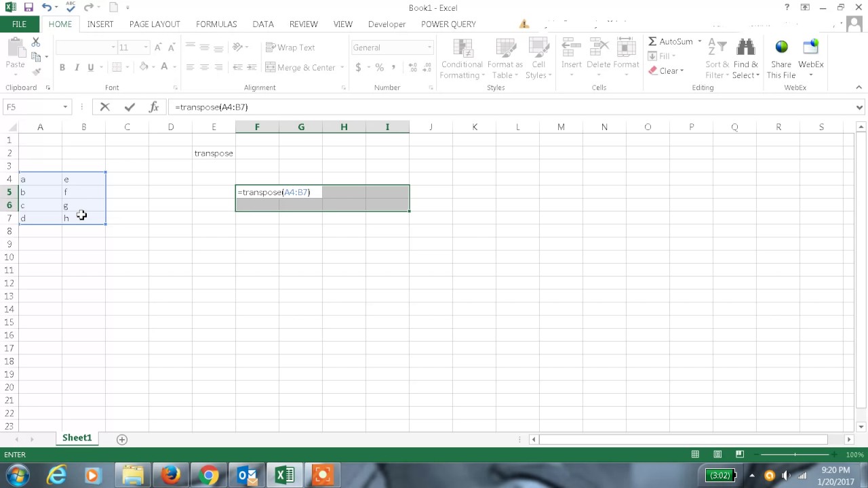
Task: Click the Merge & Center button
Action: [300, 67]
